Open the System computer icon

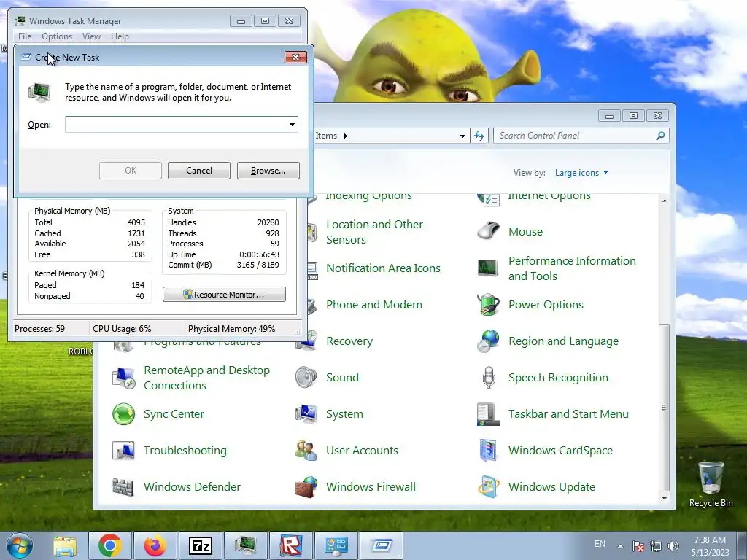(306, 414)
